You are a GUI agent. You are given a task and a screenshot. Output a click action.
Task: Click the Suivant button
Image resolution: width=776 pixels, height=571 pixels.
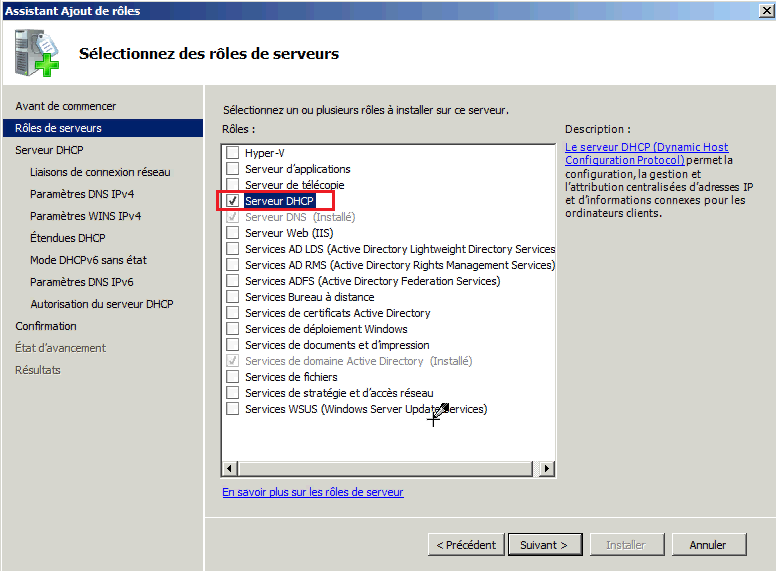coord(545,544)
